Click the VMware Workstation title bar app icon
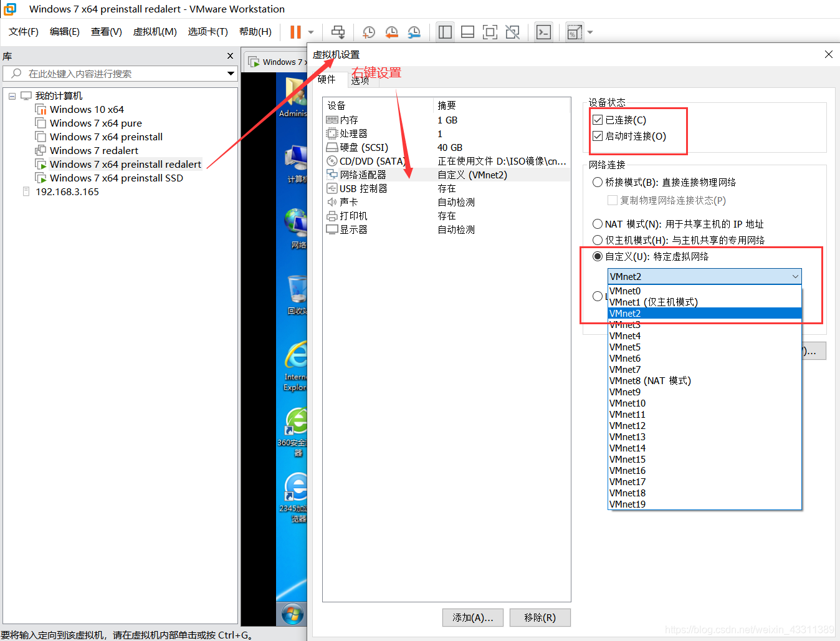 [x=10, y=9]
